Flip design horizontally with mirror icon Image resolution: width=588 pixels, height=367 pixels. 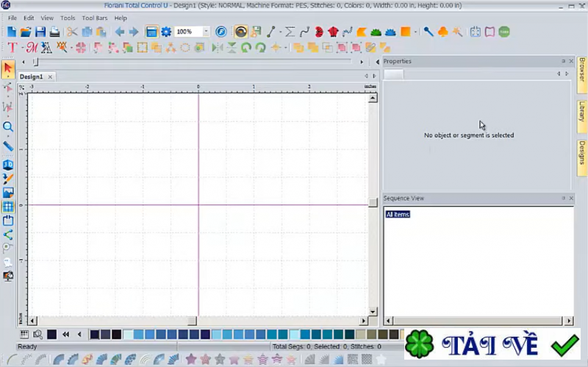tap(217, 48)
